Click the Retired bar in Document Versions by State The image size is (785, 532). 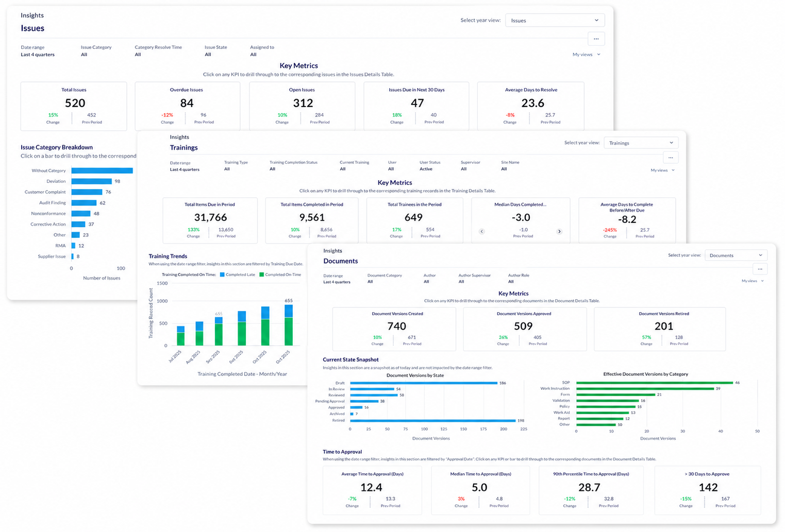(433, 421)
